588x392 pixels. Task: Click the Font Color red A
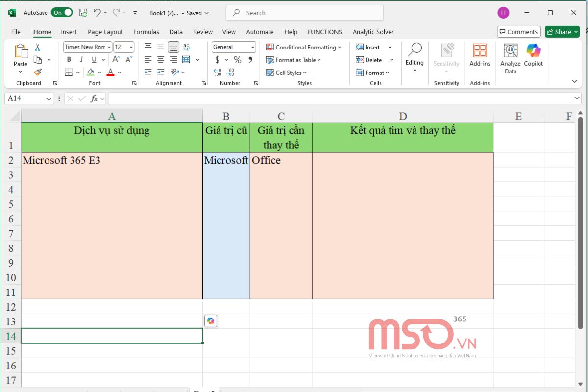(x=111, y=73)
